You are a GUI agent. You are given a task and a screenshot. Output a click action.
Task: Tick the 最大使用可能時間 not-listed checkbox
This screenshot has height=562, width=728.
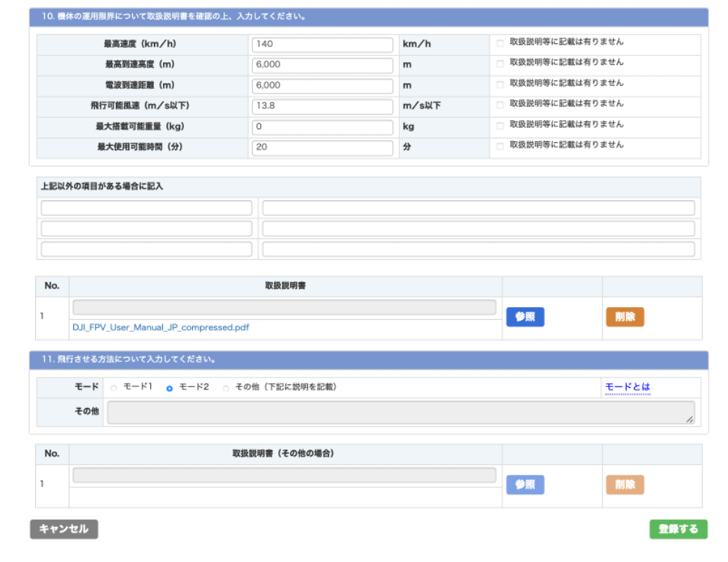tap(500, 146)
